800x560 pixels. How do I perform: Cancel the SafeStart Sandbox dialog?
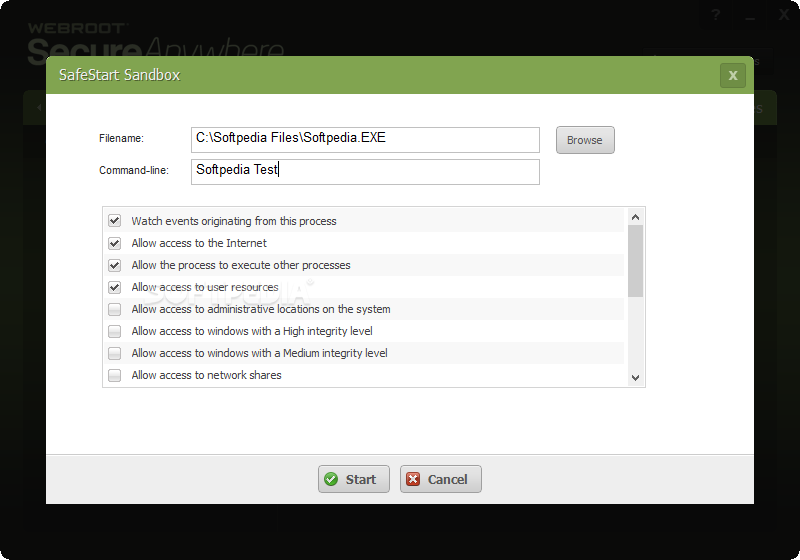[440, 479]
